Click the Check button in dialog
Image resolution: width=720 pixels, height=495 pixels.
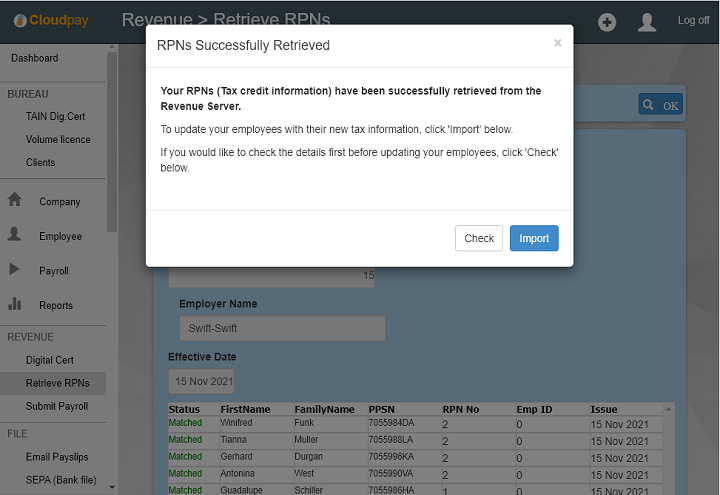tap(479, 238)
